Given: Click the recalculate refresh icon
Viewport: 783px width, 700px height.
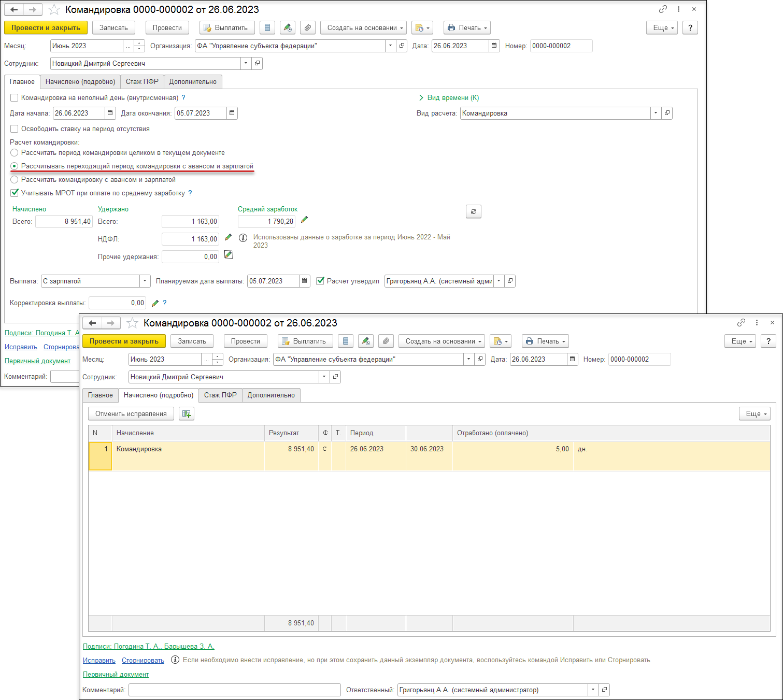Looking at the screenshot, I should coord(474,211).
